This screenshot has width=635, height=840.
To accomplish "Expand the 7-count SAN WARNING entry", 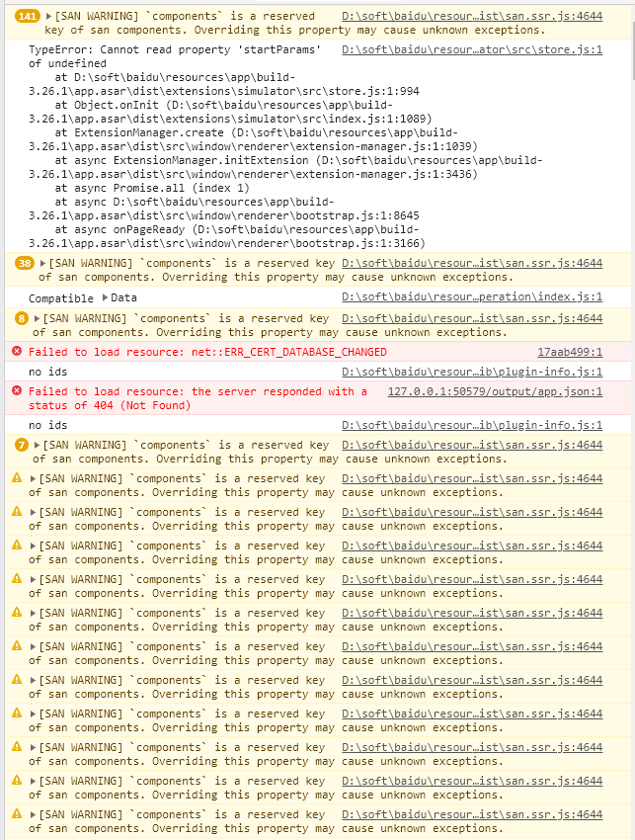I will (37, 445).
